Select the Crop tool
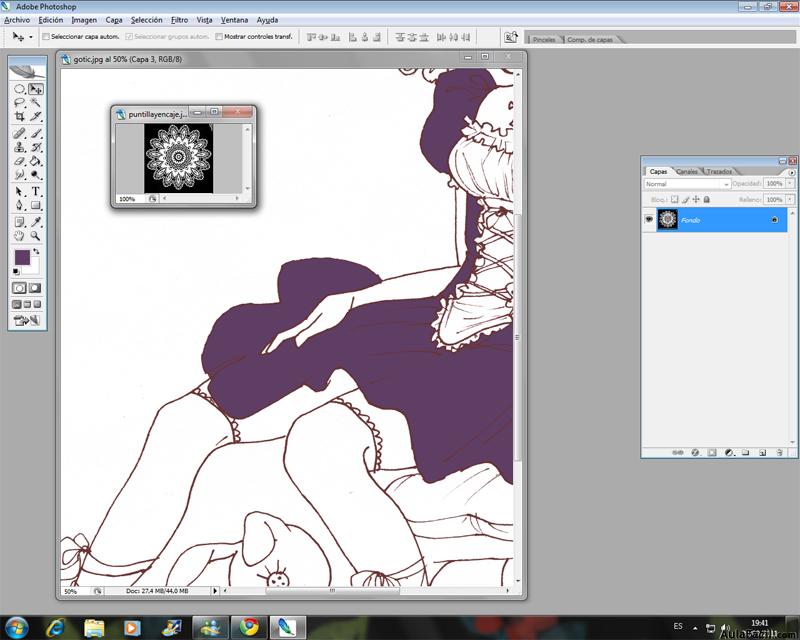 19,117
